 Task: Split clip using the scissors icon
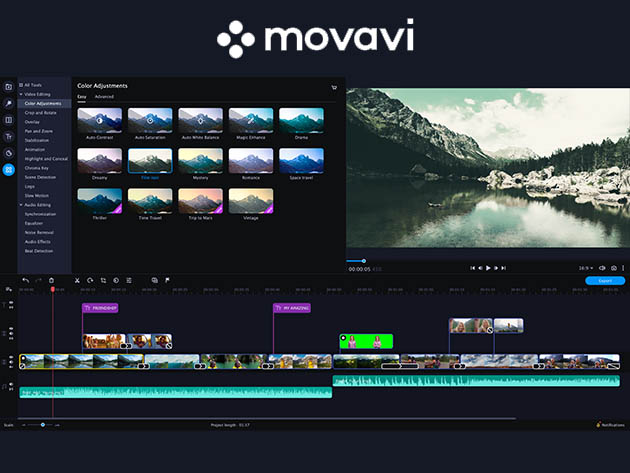[x=77, y=280]
